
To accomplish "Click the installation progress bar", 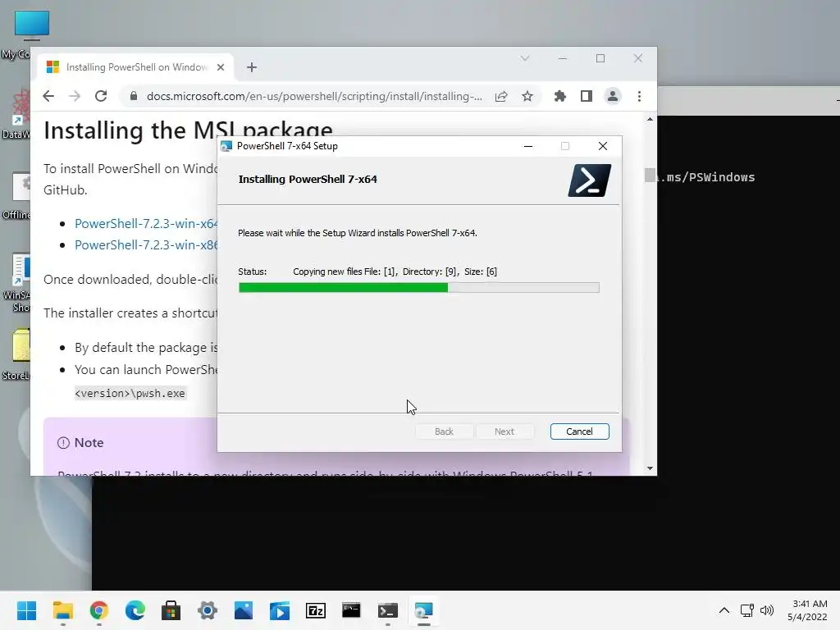I will [x=419, y=288].
